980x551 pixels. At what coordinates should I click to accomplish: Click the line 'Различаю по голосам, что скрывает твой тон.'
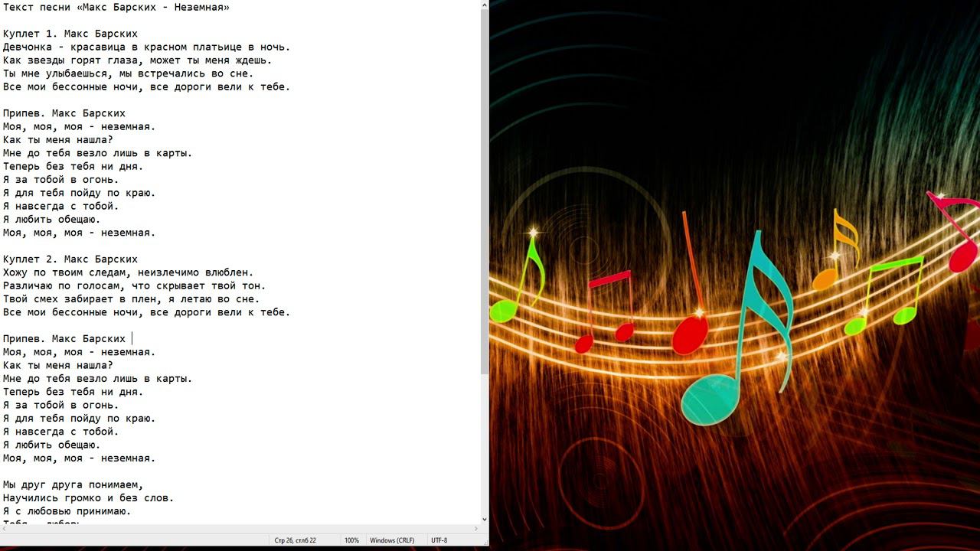point(135,285)
